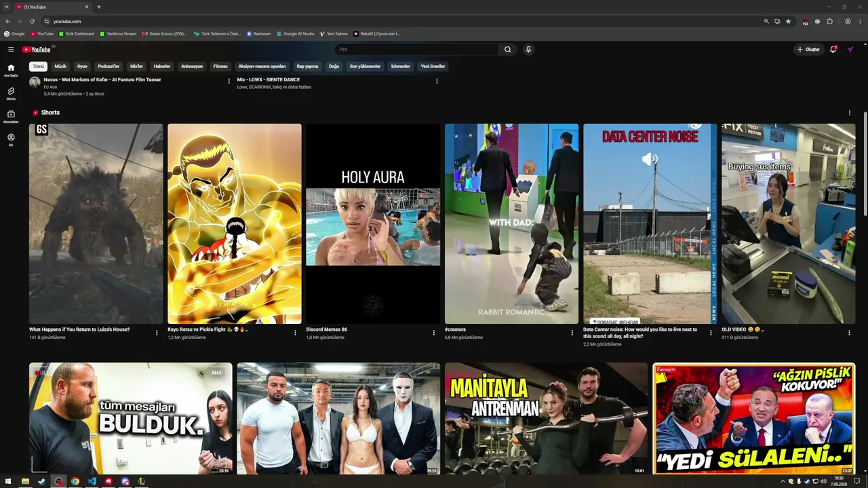
Task: Open the notifications bell
Action: 833,49
